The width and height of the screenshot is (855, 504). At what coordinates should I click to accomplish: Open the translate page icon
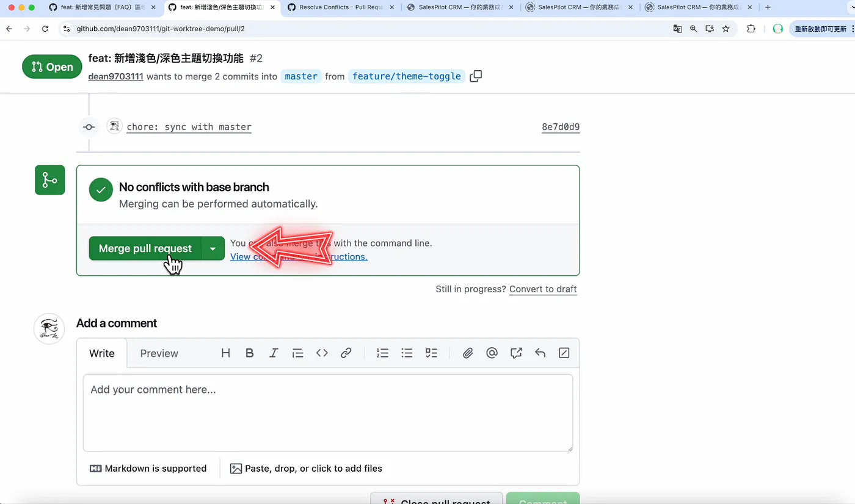coord(677,29)
